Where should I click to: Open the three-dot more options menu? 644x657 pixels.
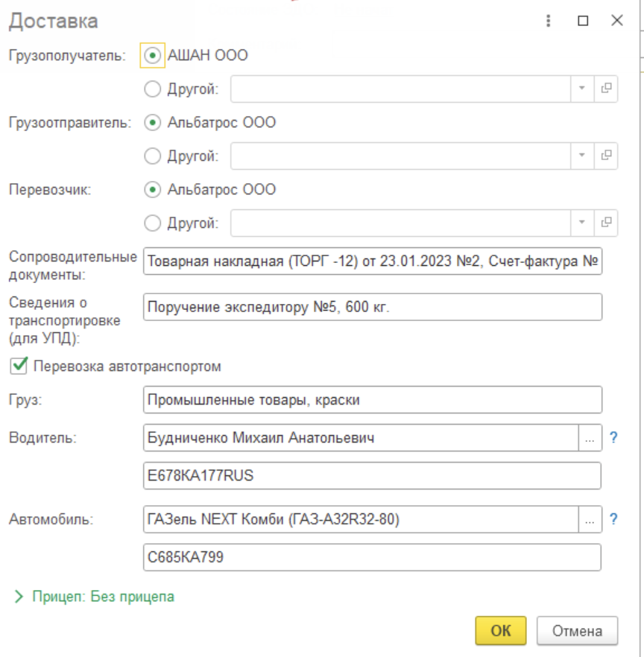[x=549, y=21]
